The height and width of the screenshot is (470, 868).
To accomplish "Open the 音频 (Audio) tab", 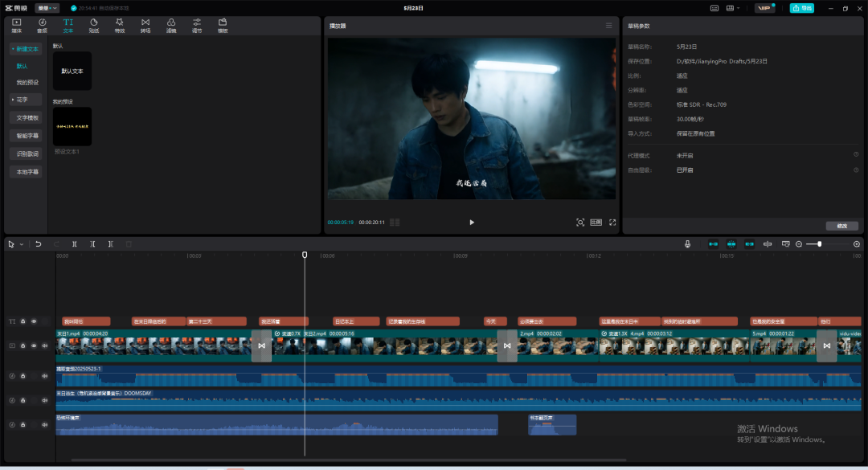I will tap(42, 26).
